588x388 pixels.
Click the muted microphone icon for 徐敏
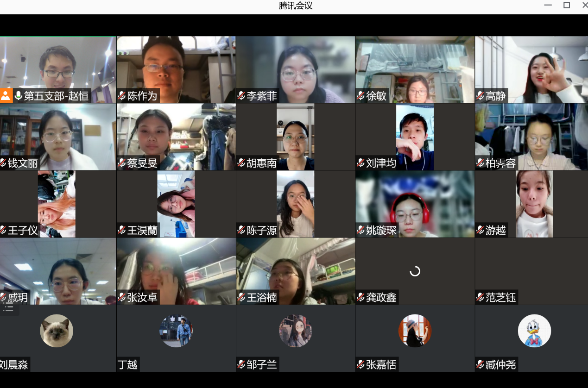[x=360, y=96]
